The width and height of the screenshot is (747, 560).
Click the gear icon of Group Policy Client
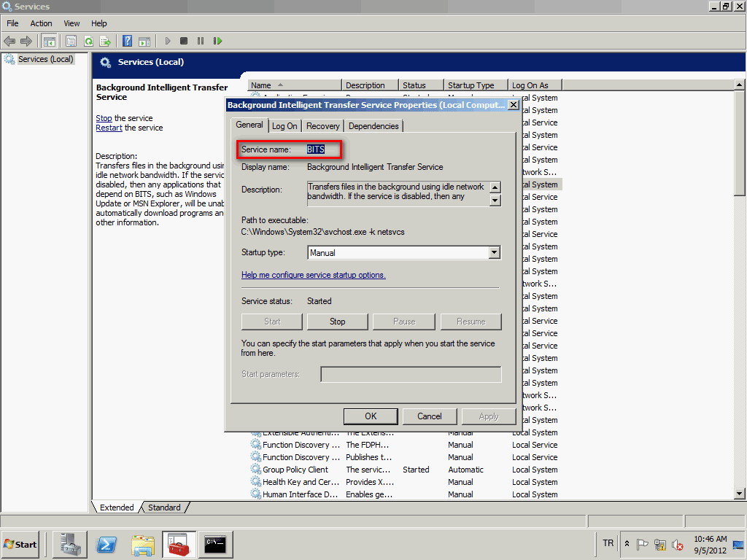pyautogui.click(x=256, y=470)
